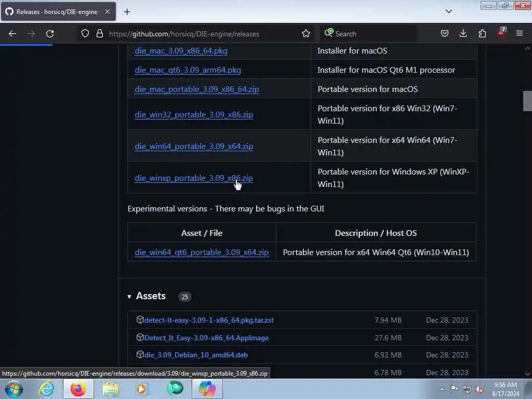Show hidden system tray icons
The image size is (532, 399).
tap(442, 390)
